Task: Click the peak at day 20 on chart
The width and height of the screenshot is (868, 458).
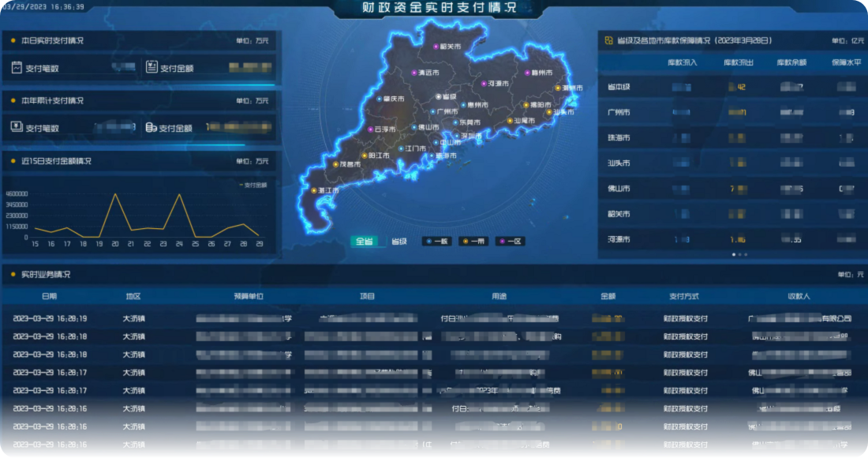Action: click(x=115, y=194)
